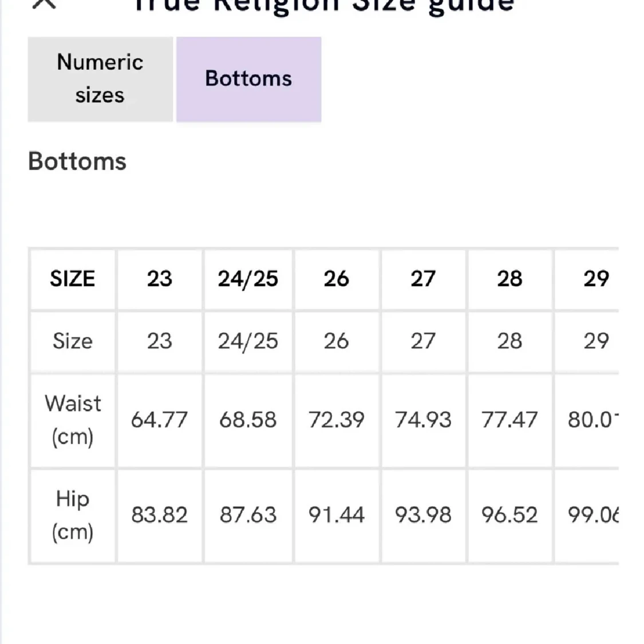Click the Bottoms section heading
Image resolution: width=644 pixels, height=644 pixels.
pos(77,161)
